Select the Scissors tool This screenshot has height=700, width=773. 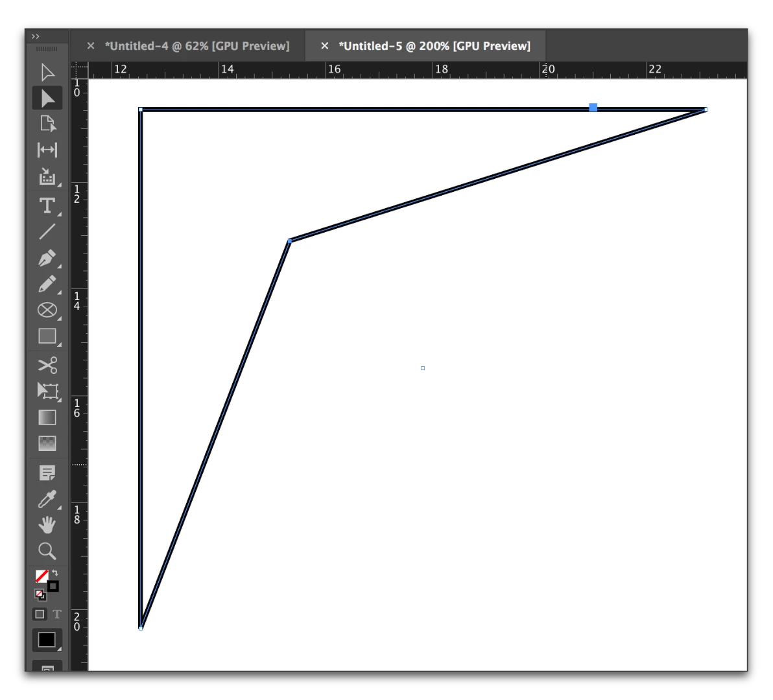click(47, 365)
